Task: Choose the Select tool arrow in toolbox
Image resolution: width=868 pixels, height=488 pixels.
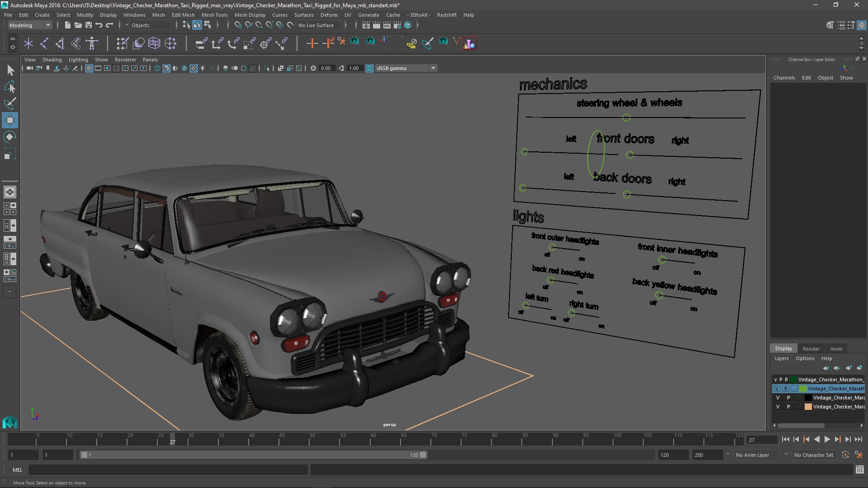Action: [10, 70]
